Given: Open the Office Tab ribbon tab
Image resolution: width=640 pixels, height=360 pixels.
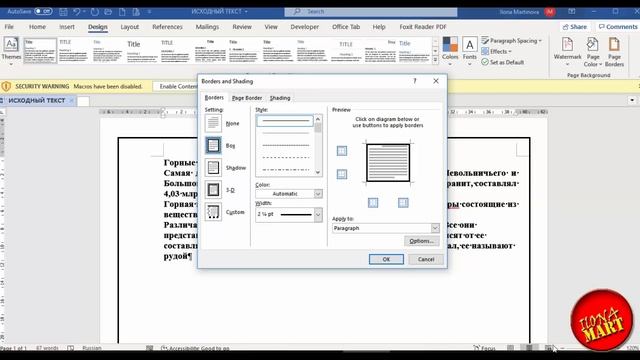Looking at the screenshot, I should point(346,27).
